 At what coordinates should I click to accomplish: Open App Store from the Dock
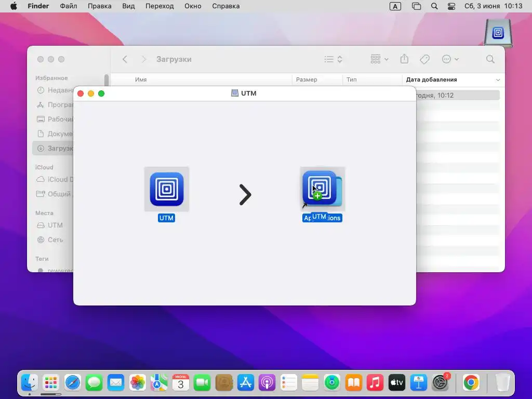pyautogui.click(x=246, y=383)
